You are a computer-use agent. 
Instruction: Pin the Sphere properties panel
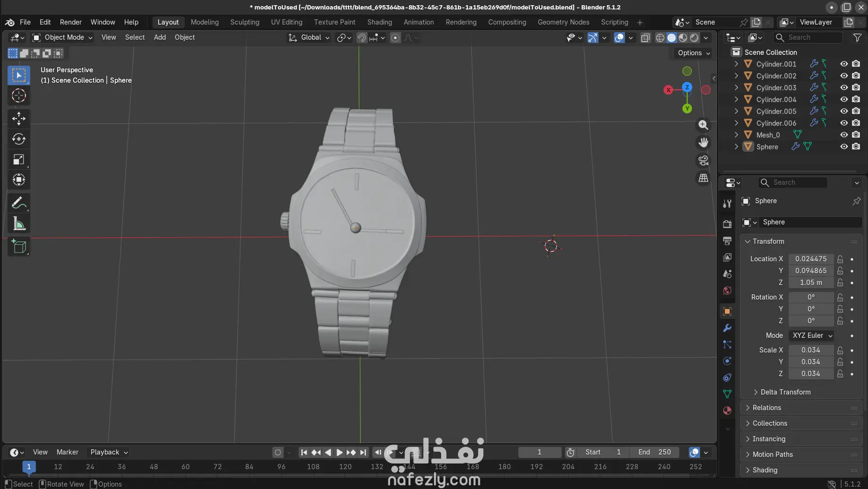[x=856, y=201]
